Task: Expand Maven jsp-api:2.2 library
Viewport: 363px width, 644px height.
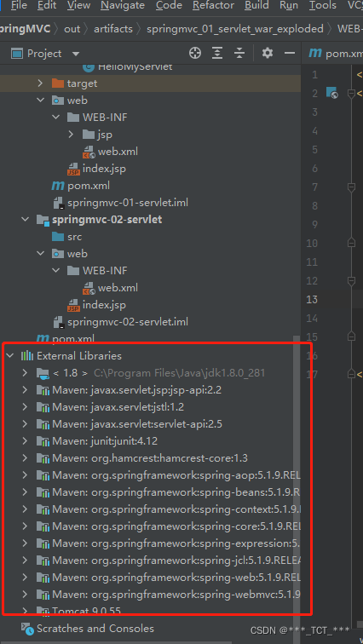Action: pyautogui.click(x=26, y=390)
